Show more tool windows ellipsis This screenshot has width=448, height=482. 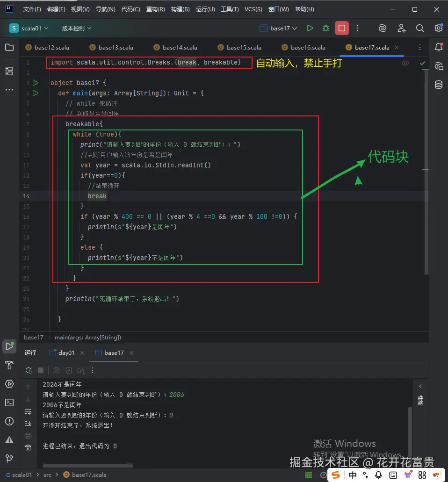pos(9,90)
